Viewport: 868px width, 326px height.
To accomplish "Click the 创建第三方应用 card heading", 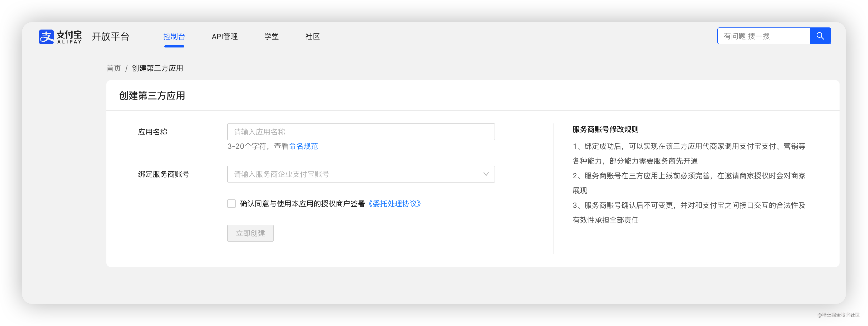I will (152, 95).
